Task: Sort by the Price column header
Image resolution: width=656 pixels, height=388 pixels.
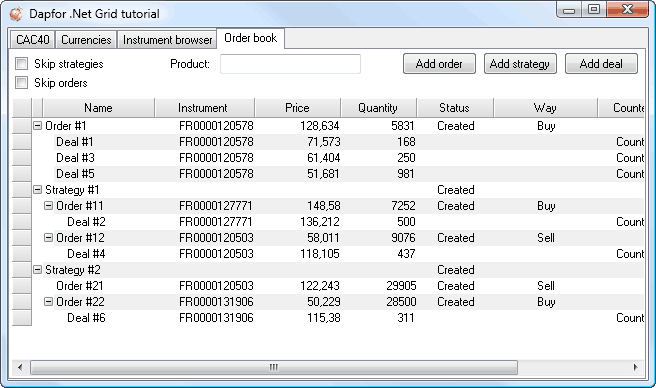Action: pos(297,108)
